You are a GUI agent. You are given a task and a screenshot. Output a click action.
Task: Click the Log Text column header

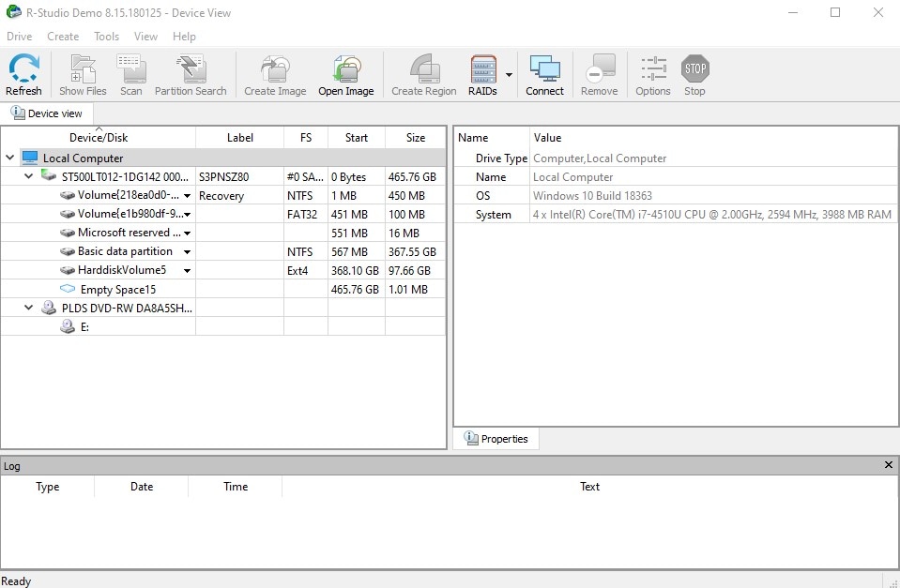tap(589, 487)
